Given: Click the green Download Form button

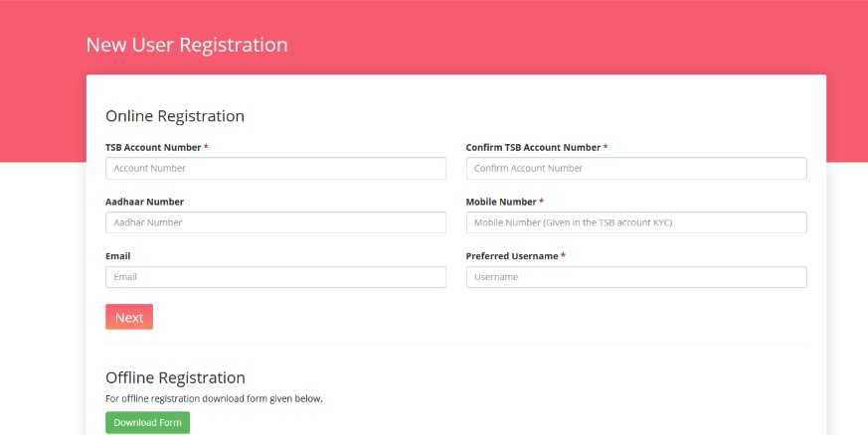Looking at the screenshot, I should coord(147,423).
